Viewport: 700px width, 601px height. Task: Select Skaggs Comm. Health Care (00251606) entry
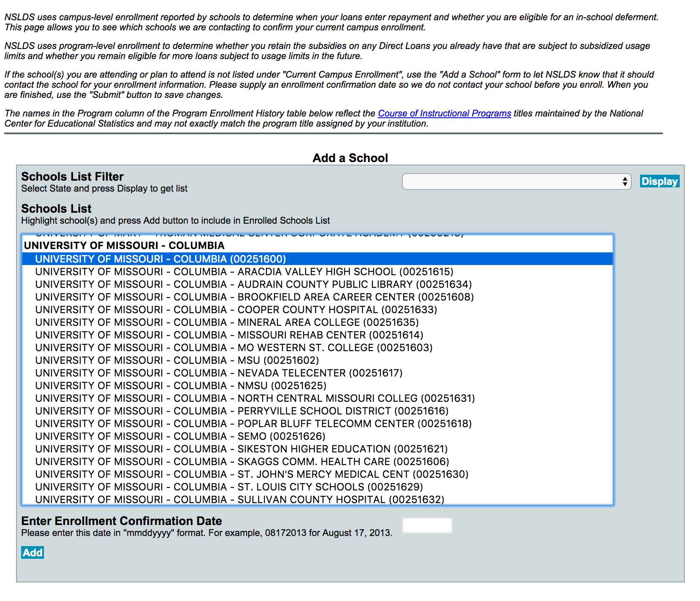pyautogui.click(x=317, y=461)
